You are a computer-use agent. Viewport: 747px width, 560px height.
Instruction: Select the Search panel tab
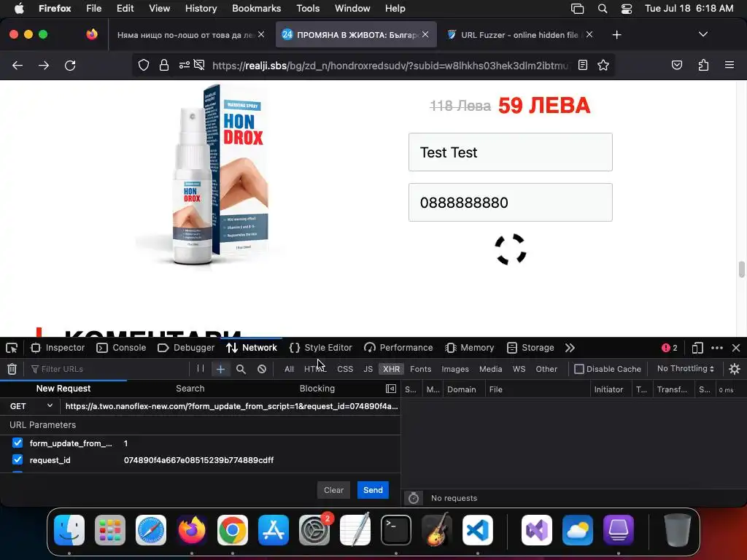coord(190,389)
